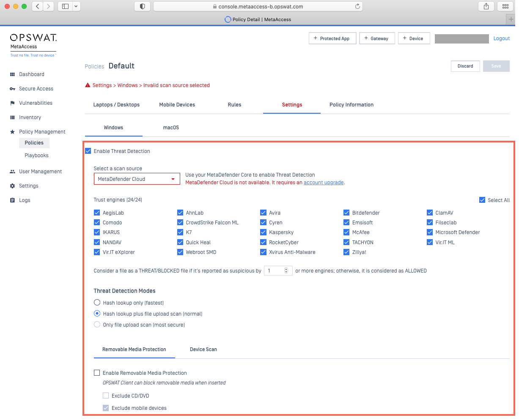Select the Windows settings tab
This screenshot has width=519, height=420.
point(113,128)
